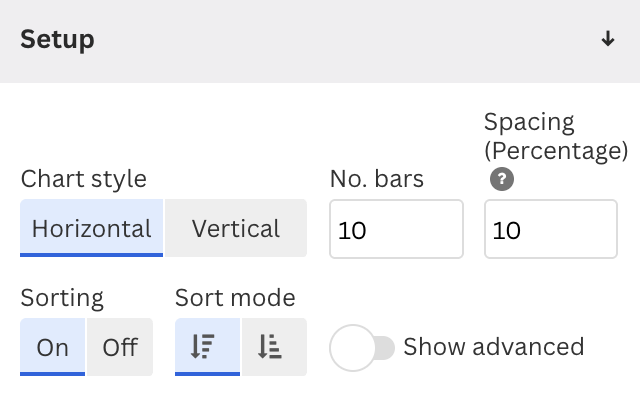This screenshot has width=640, height=406.
Task: Click the Sorting label
Action: click(x=62, y=298)
